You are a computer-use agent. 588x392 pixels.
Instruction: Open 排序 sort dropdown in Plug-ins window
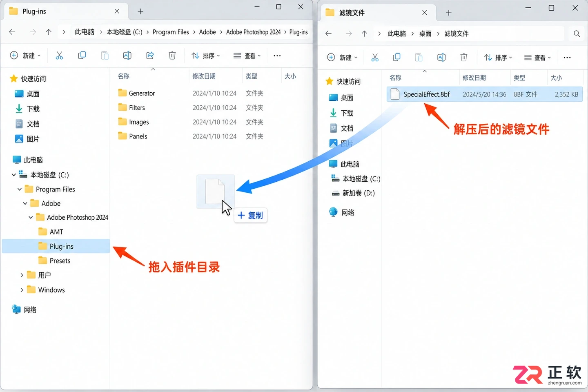pos(206,56)
